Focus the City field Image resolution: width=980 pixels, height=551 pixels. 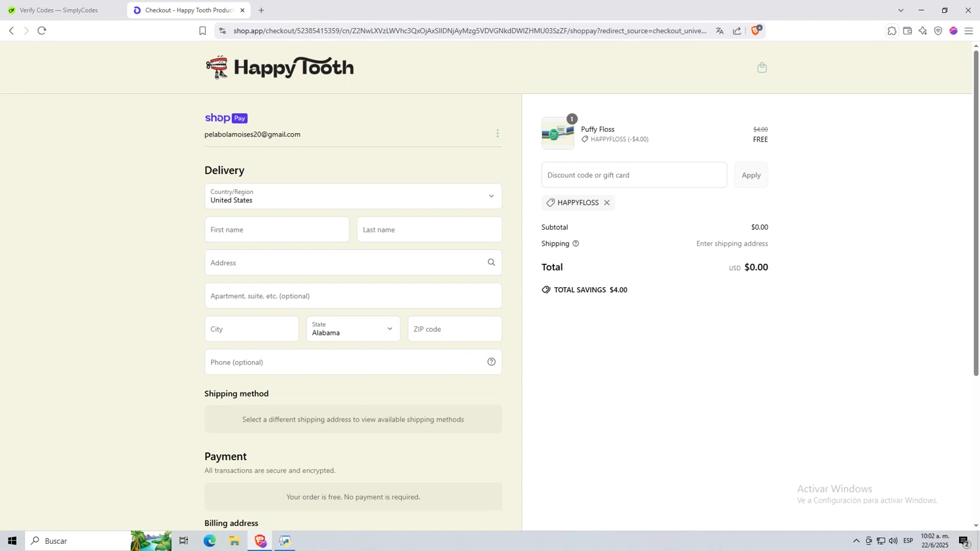pyautogui.click(x=252, y=328)
